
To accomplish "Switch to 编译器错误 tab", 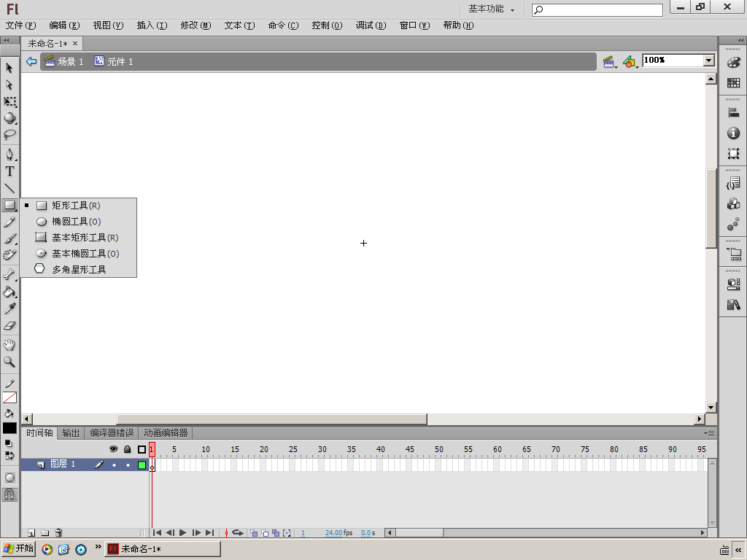I will click(x=112, y=433).
